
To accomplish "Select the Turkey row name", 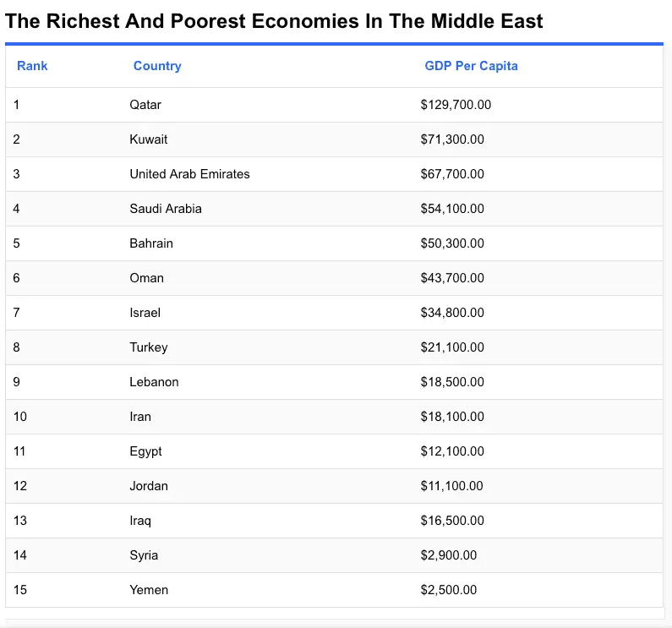I will (149, 347).
